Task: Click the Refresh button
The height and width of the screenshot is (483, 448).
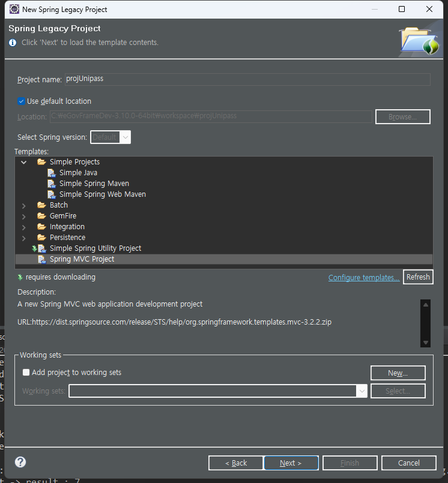Action: click(418, 277)
